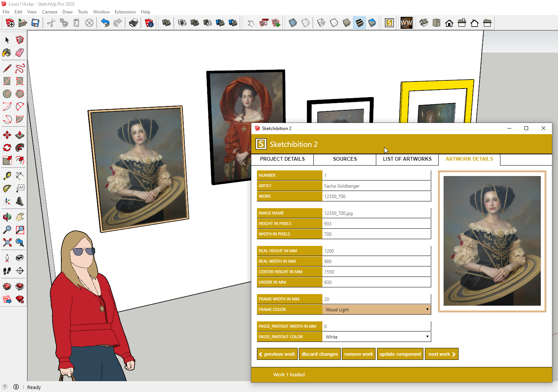
Task: Open the Extensions menu
Action: [x=125, y=12]
